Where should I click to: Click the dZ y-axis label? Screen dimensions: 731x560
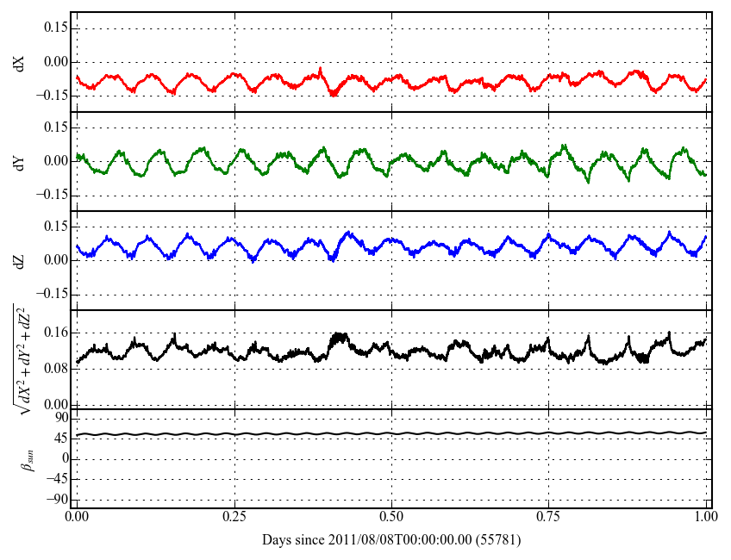tap(21, 260)
